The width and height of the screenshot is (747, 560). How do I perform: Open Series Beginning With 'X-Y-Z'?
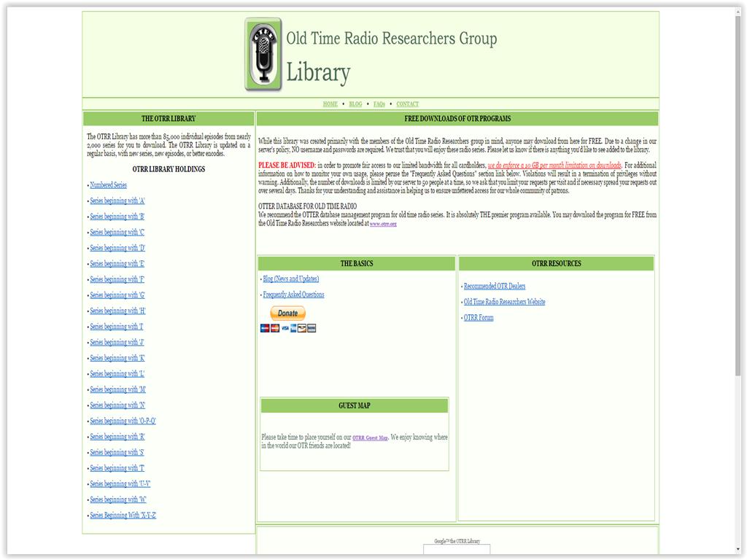123,515
